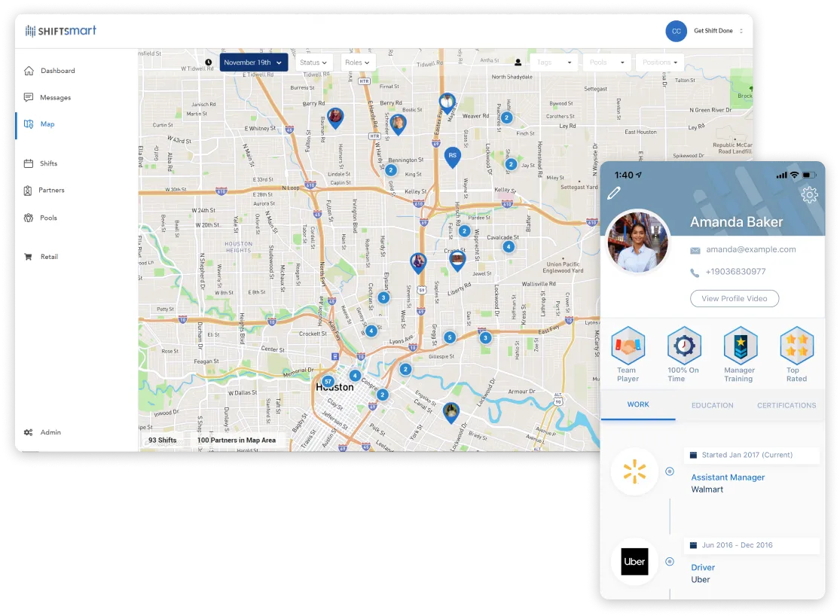Image resolution: width=840 pixels, height=616 pixels.
Task: Open the Tags filter dropdown
Action: [554, 63]
